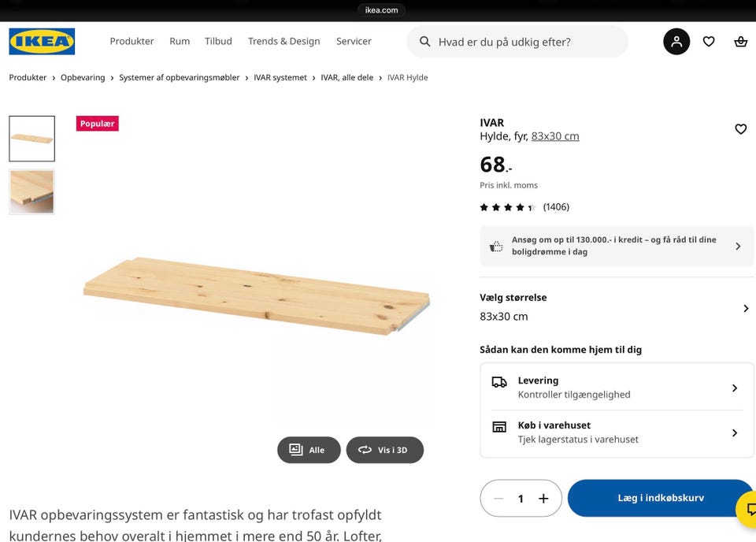This screenshot has width=756, height=542.
Task: Click the IKEA logo
Action: (x=42, y=42)
